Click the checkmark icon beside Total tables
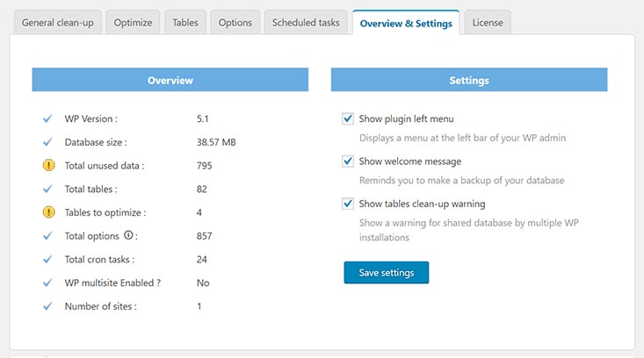Image resolution: width=644 pixels, height=358 pixels. click(47, 189)
